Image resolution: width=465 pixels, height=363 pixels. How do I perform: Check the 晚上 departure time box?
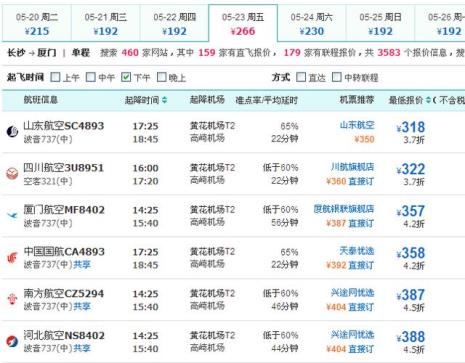point(161,77)
